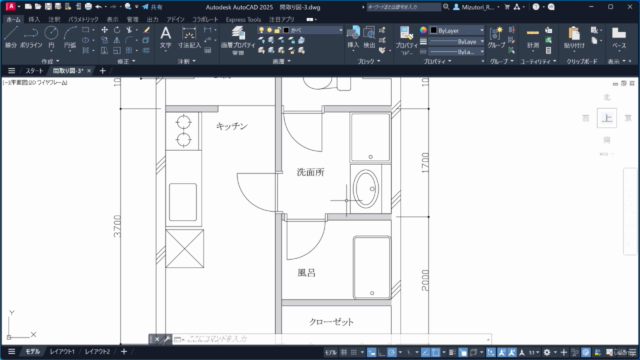Select the Stretch tool icon
This screenshot has width=640, height=360.
pos(104,51)
